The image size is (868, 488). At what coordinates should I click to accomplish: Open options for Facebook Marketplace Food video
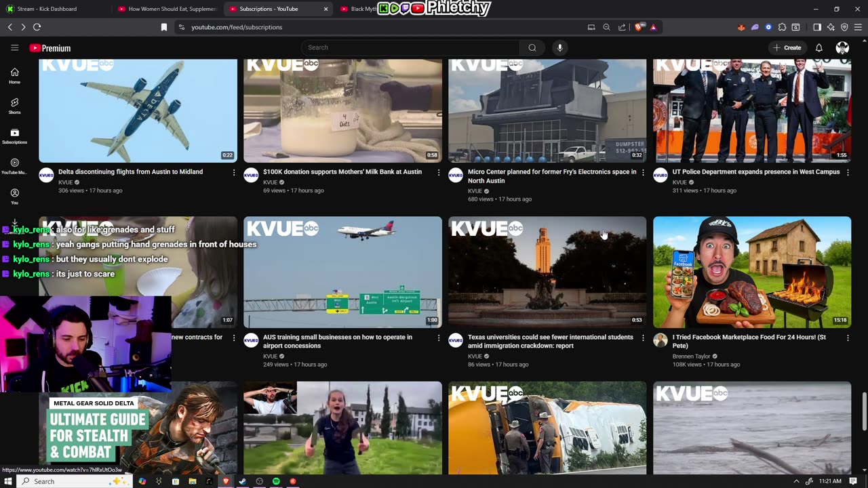(x=848, y=338)
